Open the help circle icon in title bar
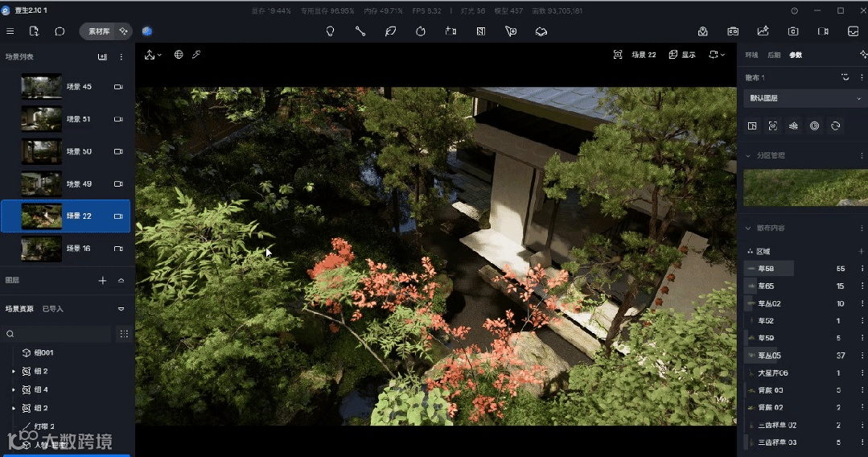Screen dimensions: 868x457 tap(794, 10)
